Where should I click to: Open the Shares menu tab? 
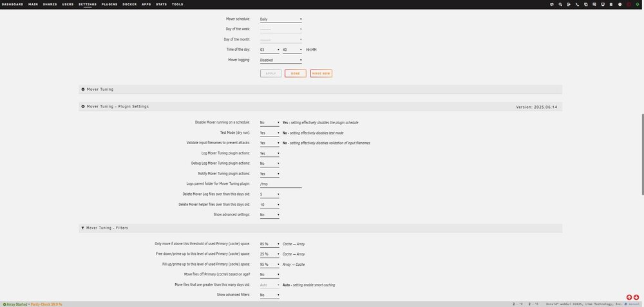point(50,5)
